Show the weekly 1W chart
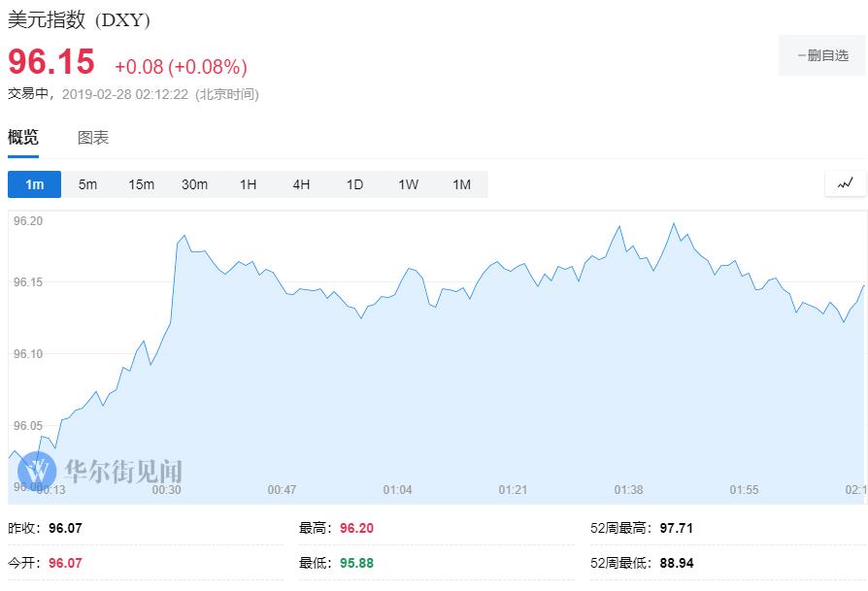 pyautogui.click(x=408, y=184)
